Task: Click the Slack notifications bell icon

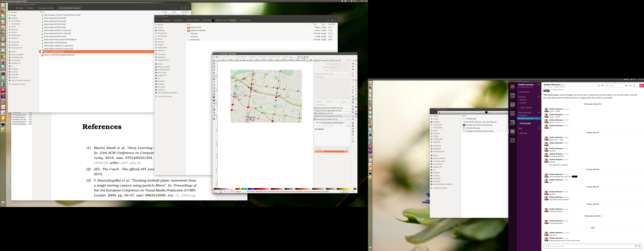Action: (538, 85)
